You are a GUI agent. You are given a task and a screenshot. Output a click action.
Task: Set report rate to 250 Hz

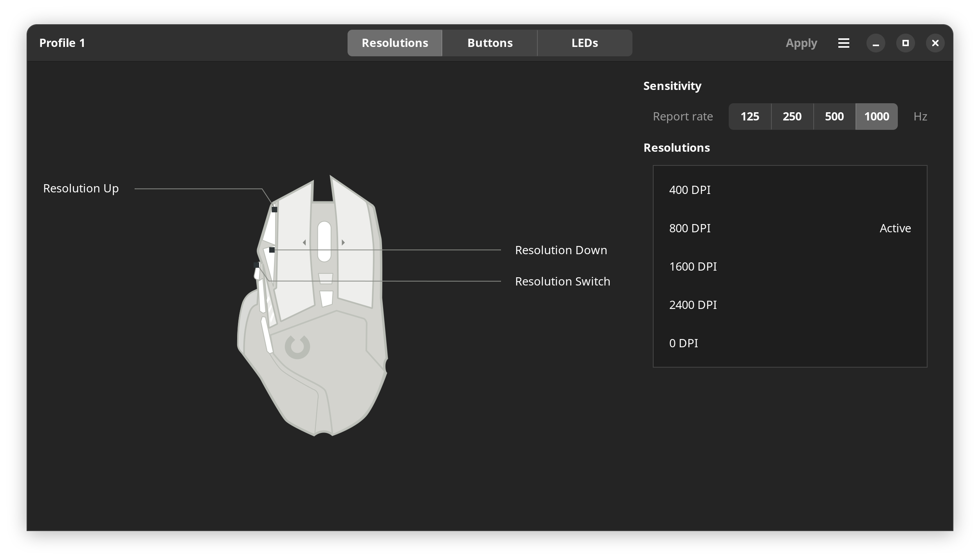click(792, 117)
